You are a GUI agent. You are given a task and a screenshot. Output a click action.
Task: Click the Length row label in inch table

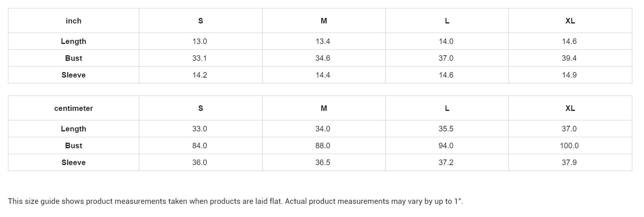(74, 41)
